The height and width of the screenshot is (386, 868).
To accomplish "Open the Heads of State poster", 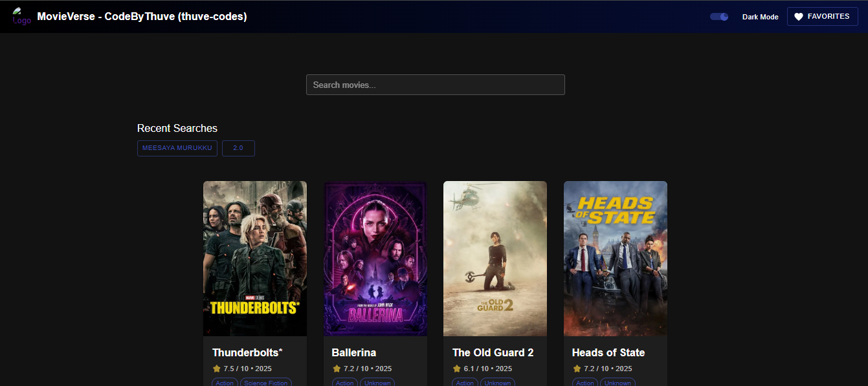I will (x=616, y=259).
